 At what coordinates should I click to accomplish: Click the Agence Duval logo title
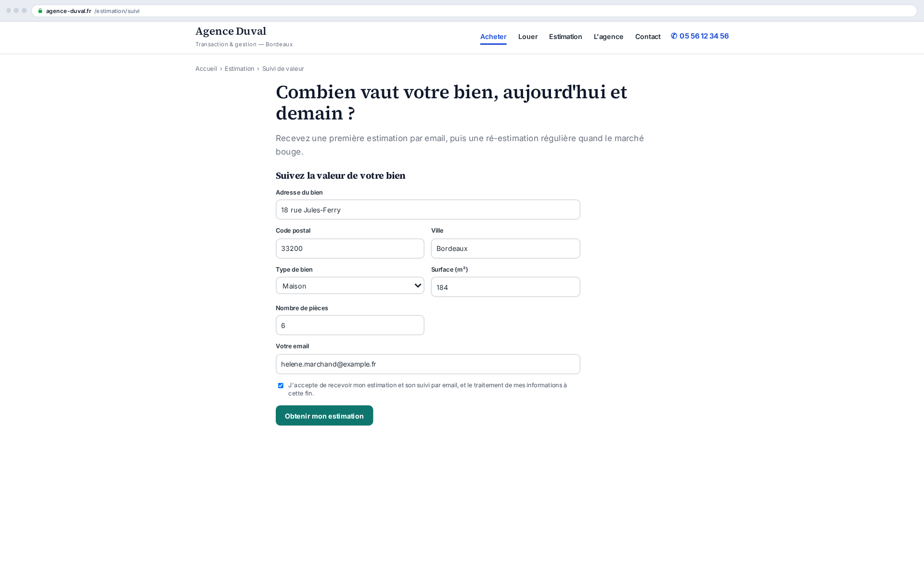(231, 31)
